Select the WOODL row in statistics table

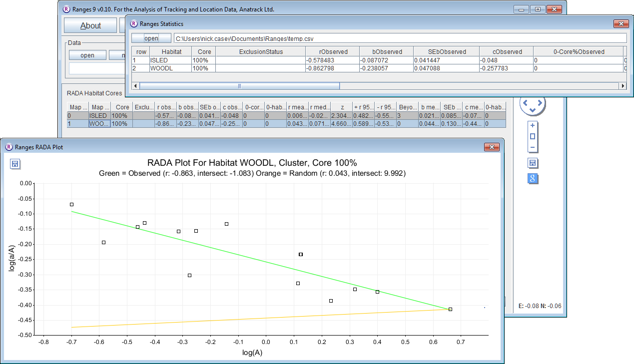(x=170, y=68)
